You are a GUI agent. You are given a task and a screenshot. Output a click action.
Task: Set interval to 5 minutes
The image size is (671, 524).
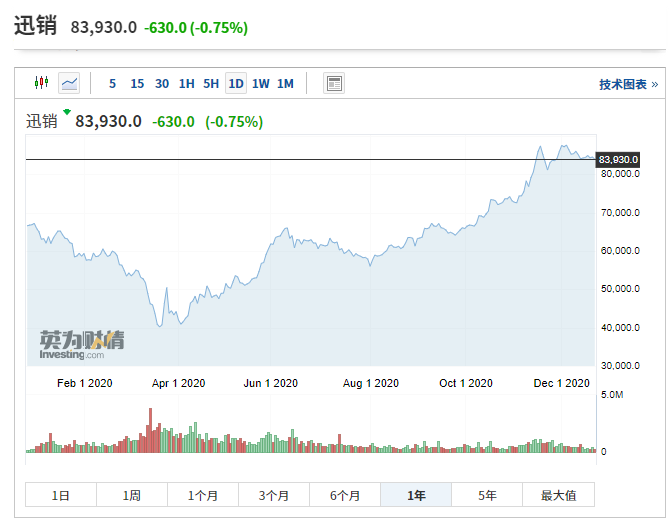click(x=112, y=83)
